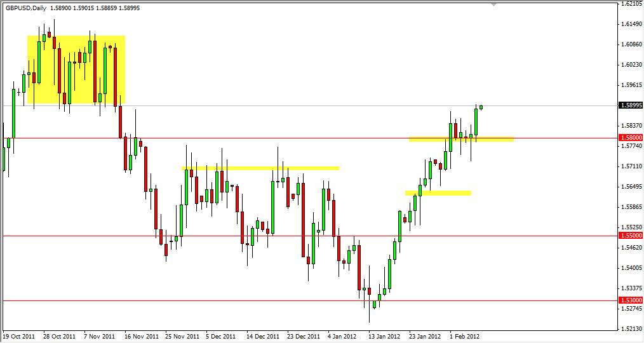The height and width of the screenshot is (343, 644).
Task: Click the 1.57110 price axis label
Action: point(631,166)
